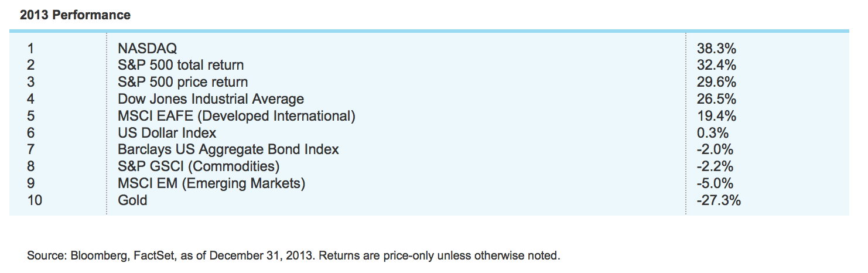The image size is (868, 273).
Task: Click the "2013 Performance" table heading
Action: point(75,15)
